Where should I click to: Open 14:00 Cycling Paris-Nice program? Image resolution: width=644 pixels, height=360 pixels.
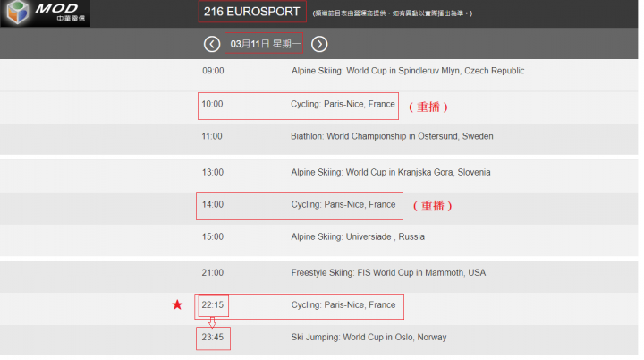click(319, 208)
